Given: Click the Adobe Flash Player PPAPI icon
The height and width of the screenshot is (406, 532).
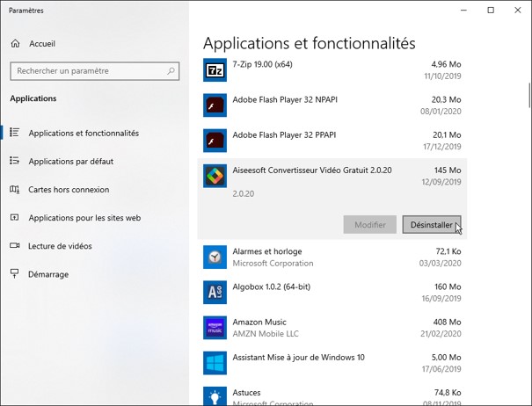Looking at the screenshot, I should 215,141.
